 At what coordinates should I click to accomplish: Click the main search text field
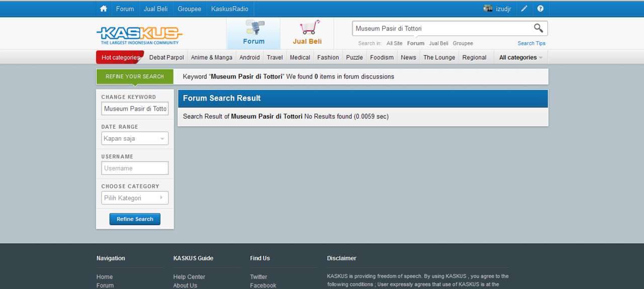(442, 29)
